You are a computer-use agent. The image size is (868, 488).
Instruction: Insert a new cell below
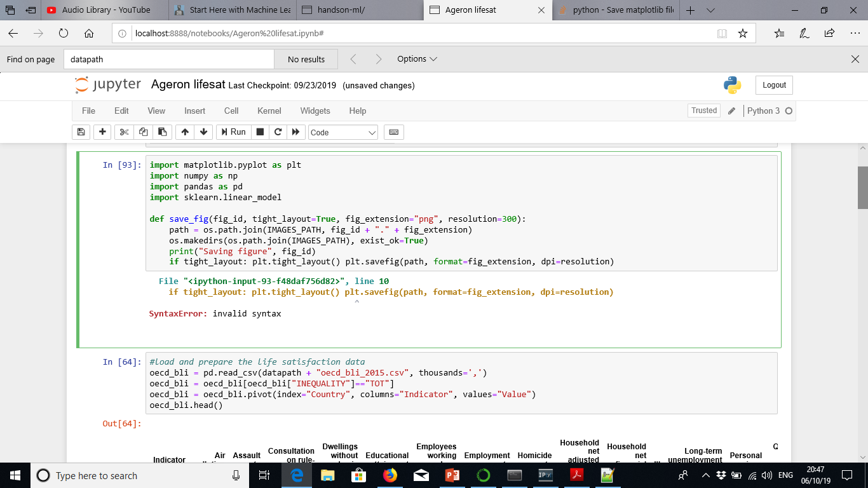click(x=102, y=132)
